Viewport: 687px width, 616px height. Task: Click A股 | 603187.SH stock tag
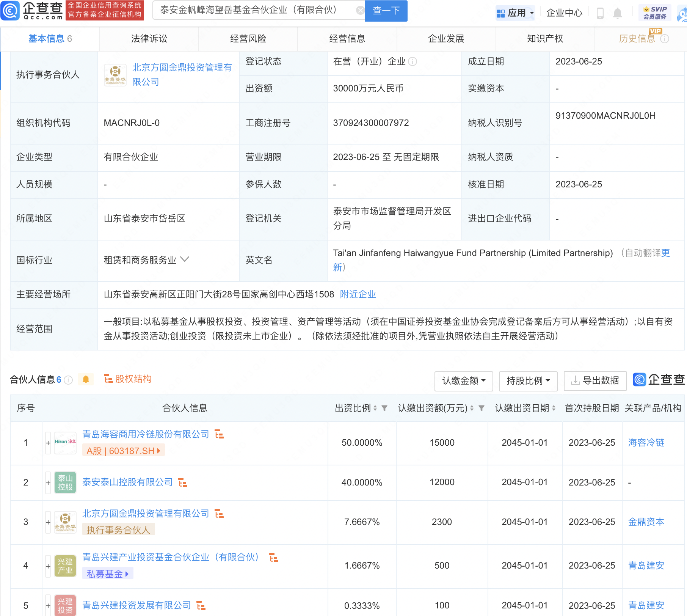click(124, 451)
